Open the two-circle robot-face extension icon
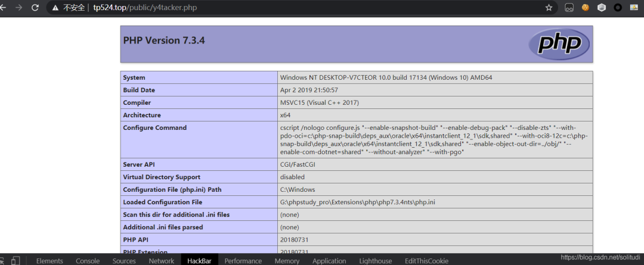 click(569, 7)
